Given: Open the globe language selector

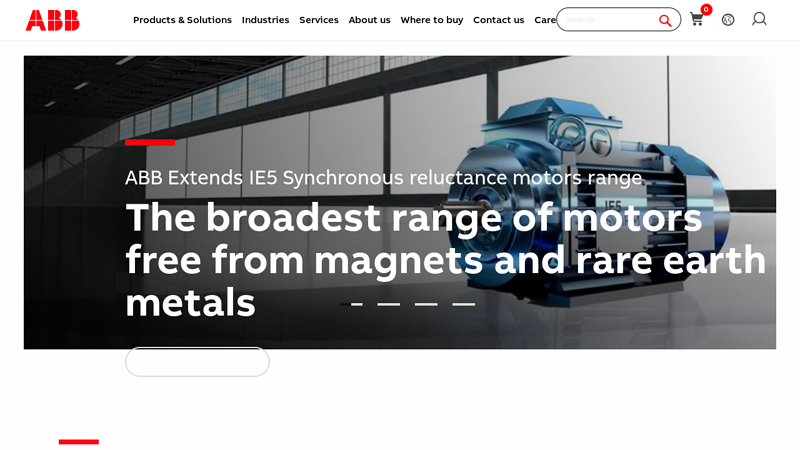Looking at the screenshot, I should [x=728, y=19].
